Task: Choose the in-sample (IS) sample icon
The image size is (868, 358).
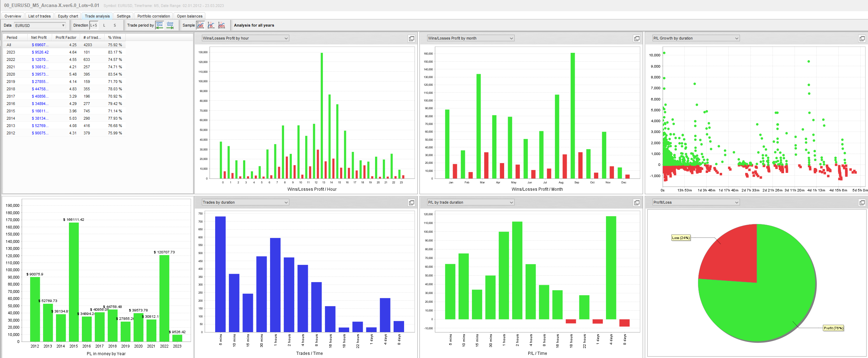Action: [x=211, y=25]
